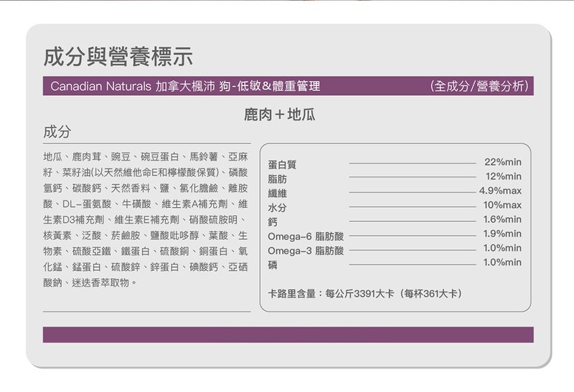Select the 纖維 nutrient label
Image resolution: width=574 pixels, height=392 pixels.
tap(277, 192)
